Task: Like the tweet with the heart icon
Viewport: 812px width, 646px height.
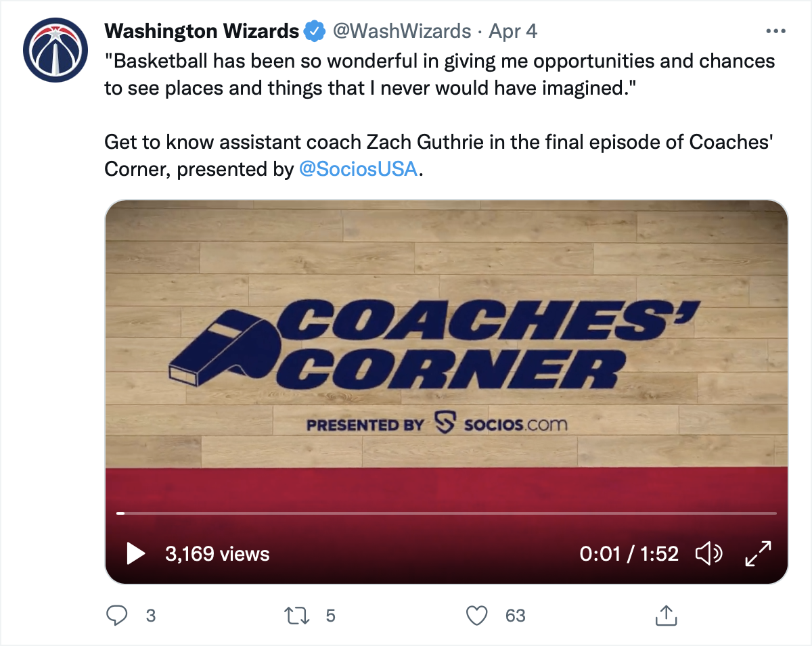Action: pos(478,615)
